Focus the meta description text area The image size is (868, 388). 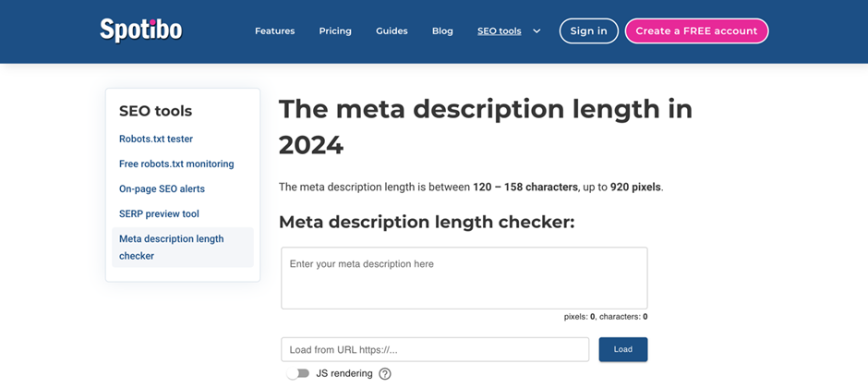tap(464, 278)
